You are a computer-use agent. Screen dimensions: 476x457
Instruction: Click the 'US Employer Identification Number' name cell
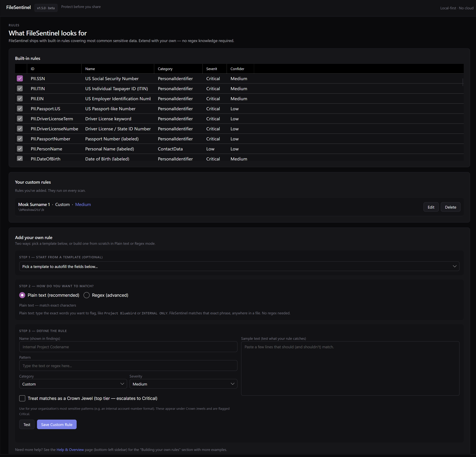coord(118,98)
